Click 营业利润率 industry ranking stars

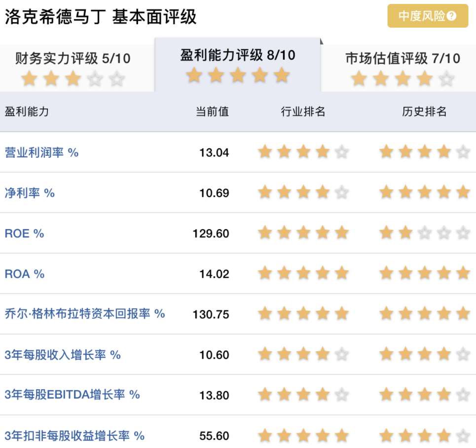303,151
